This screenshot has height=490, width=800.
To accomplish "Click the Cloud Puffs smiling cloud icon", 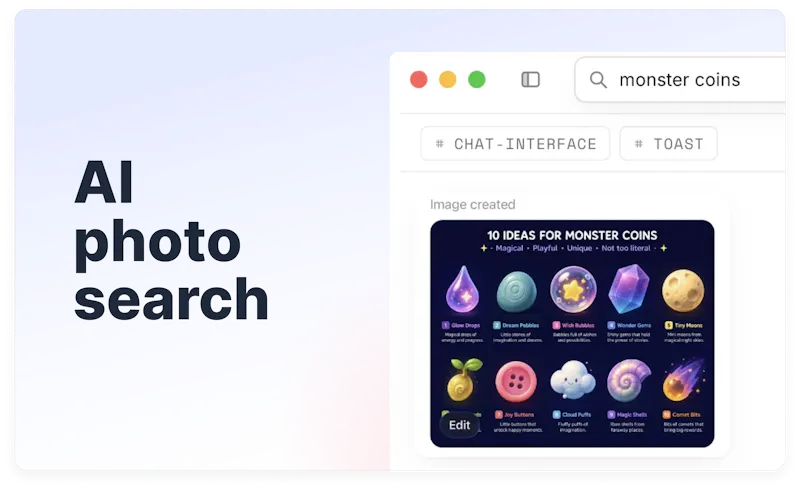I will [572, 380].
